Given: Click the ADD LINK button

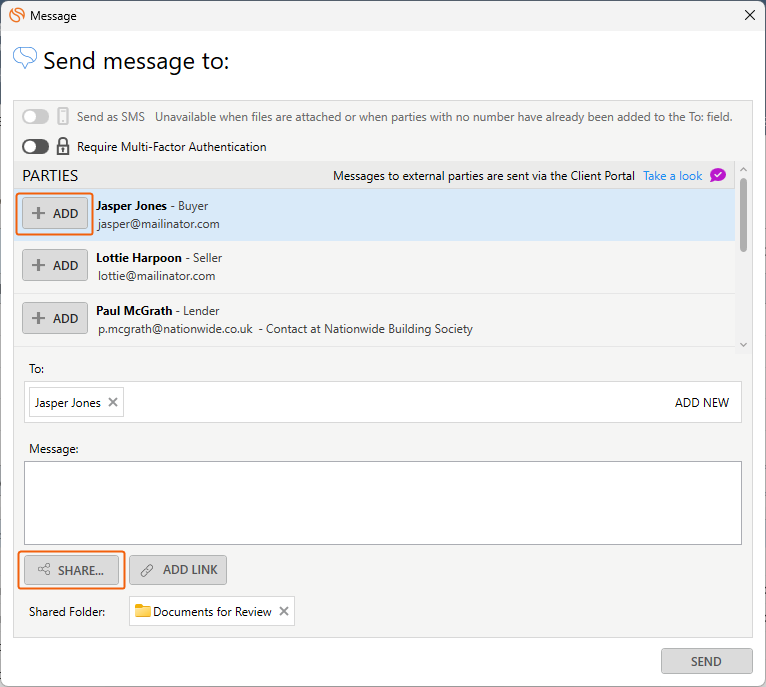Looking at the screenshot, I should pos(178,570).
